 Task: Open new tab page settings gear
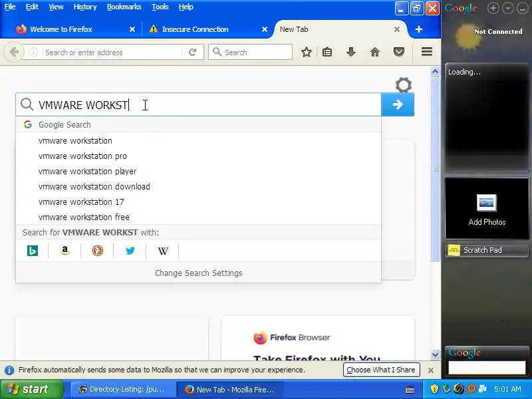click(x=404, y=85)
